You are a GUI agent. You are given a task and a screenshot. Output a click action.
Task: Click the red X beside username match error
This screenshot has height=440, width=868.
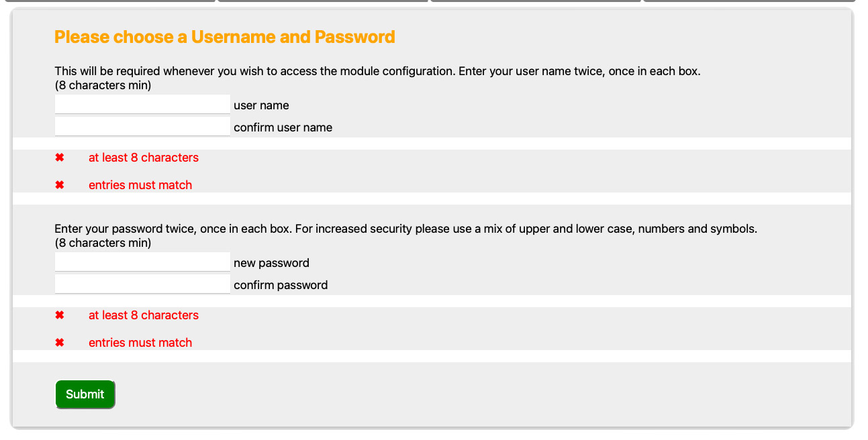pos(60,185)
